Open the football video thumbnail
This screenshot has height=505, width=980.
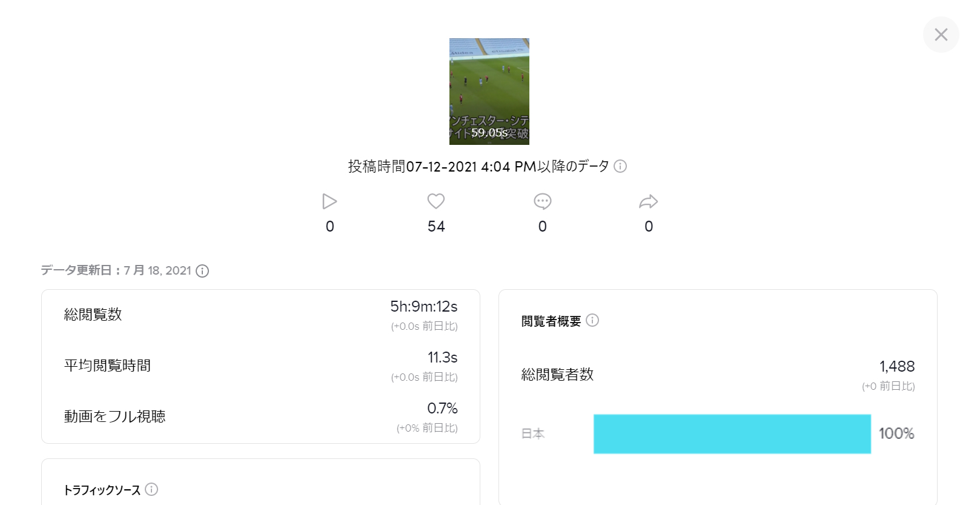point(489,92)
